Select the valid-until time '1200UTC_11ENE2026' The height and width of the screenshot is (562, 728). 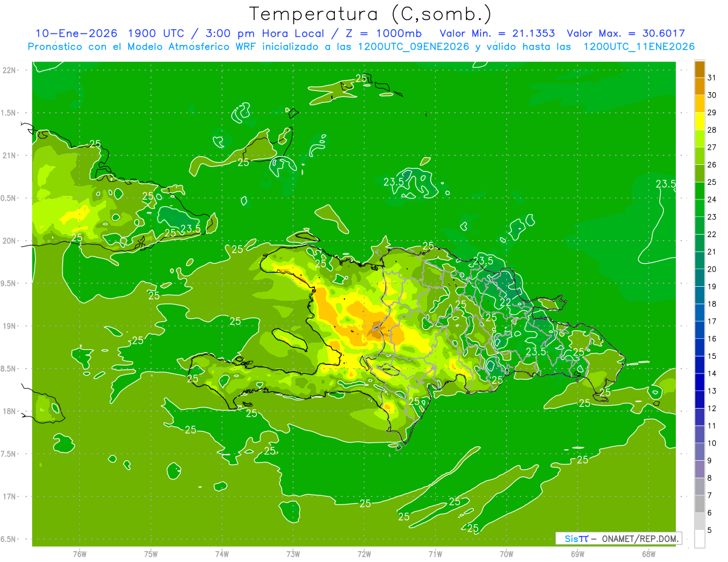click(639, 47)
